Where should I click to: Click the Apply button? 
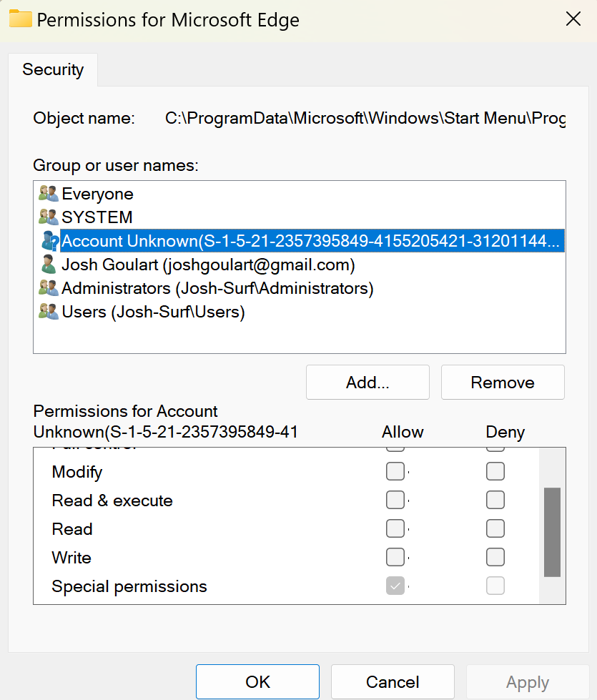pos(528,681)
